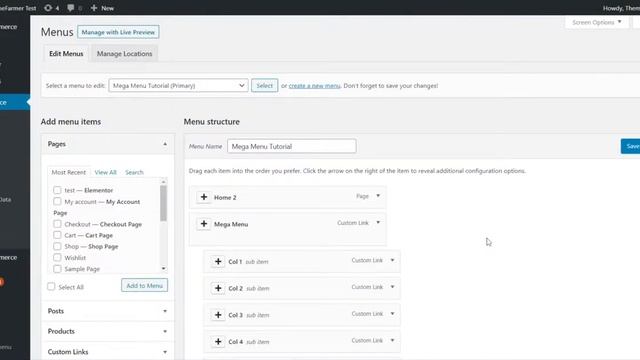Click the Home 2 menu item title
This screenshot has height=360, width=640.
225,198
